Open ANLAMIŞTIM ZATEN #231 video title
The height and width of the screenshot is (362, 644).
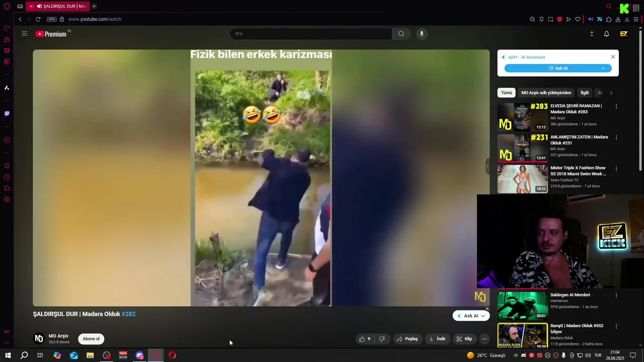click(x=579, y=140)
